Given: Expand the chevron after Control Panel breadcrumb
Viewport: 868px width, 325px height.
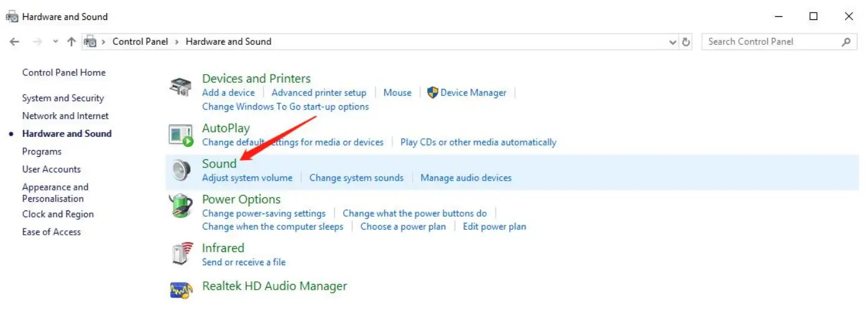Looking at the screenshot, I should click(x=177, y=42).
